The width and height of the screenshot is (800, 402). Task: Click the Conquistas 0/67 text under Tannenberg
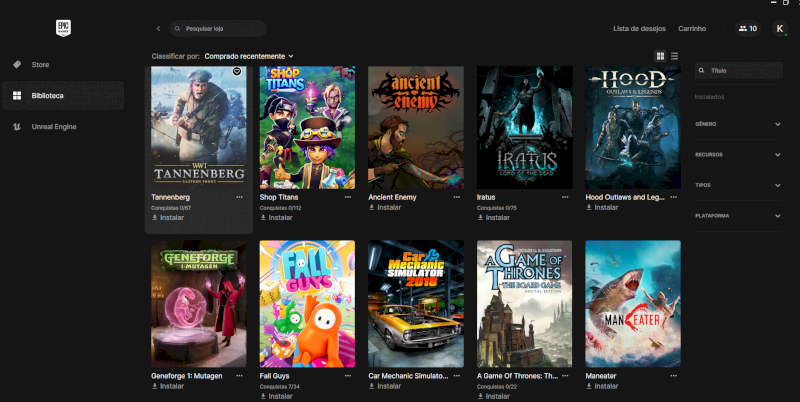point(171,208)
